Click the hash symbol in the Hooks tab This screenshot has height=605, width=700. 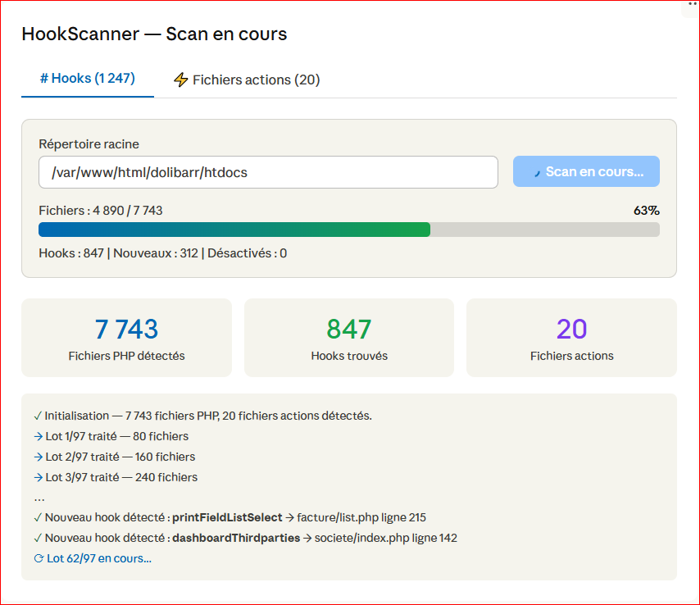[44, 79]
